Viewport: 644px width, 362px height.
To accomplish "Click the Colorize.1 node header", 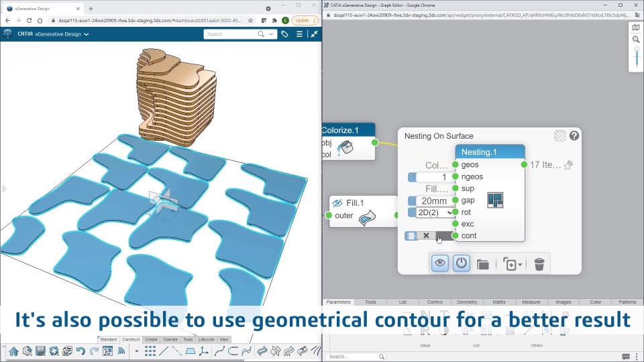I will click(348, 130).
